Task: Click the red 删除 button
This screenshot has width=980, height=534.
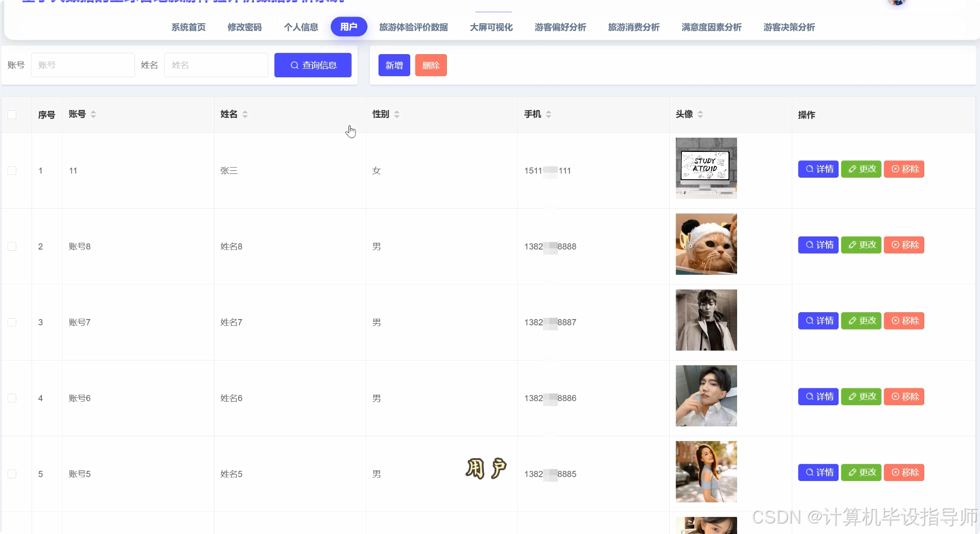Action: tap(431, 65)
